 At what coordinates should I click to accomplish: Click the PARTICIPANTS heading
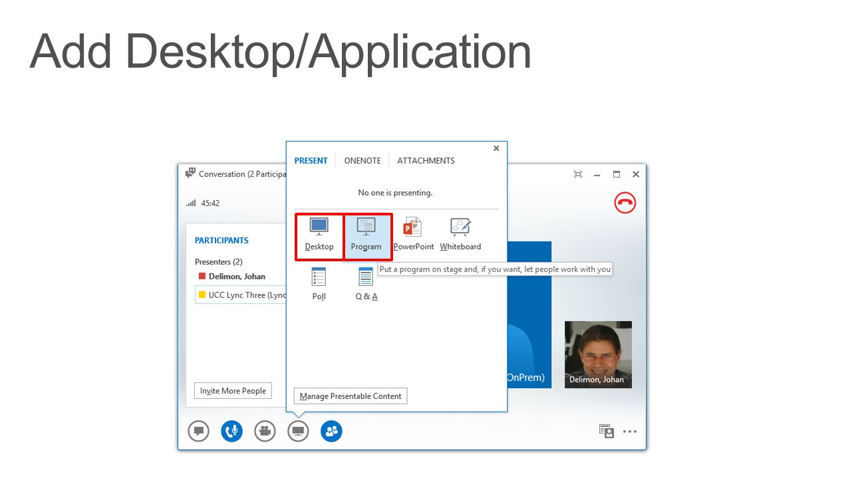click(x=221, y=241)
